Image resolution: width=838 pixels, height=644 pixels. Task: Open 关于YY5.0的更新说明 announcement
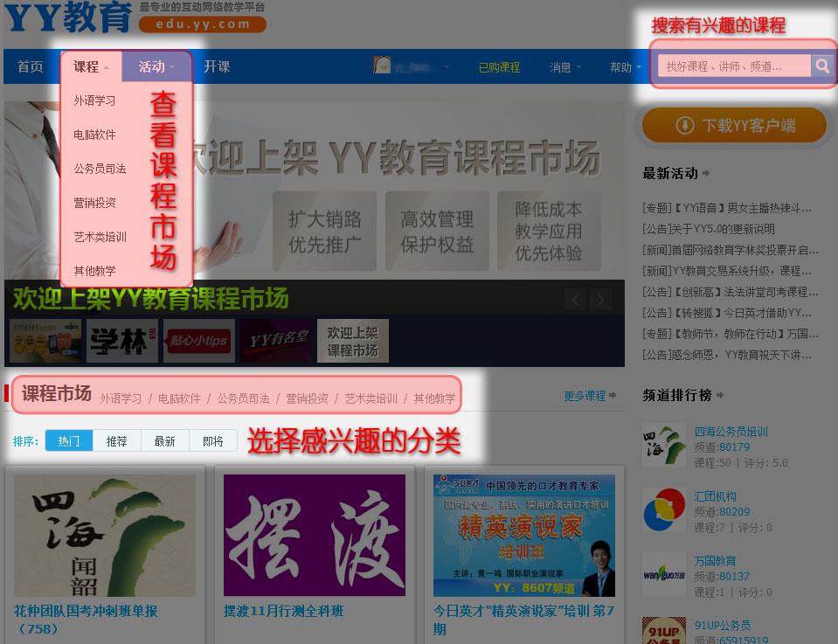(x=709, y=229)
